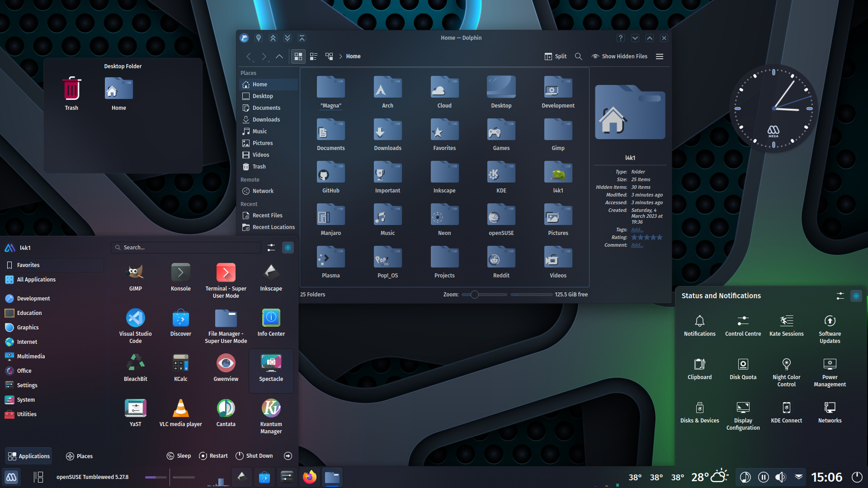Screen dimensions: 868x488
Task: Toggle Split view in Dolphin
Action: (556, 56)
